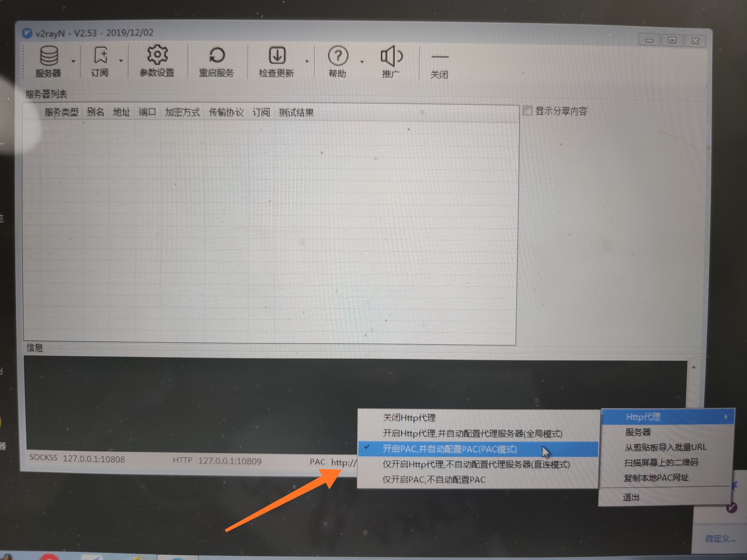Enable 显示分享内容 checkbox

click(528, 111)
